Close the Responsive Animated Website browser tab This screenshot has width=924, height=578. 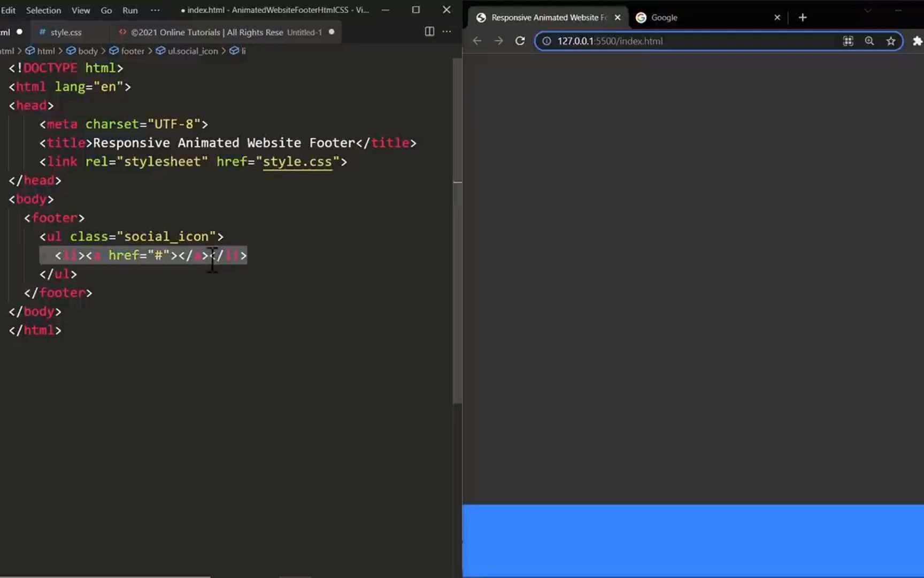click(x=618, y=18)
